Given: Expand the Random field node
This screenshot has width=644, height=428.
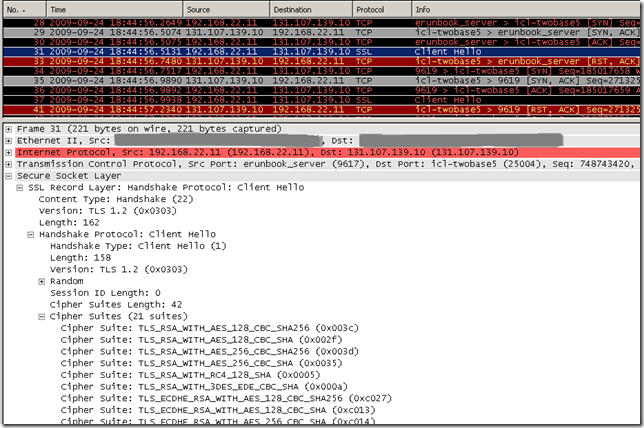Looking at the screenshot, I should click(41, 281).
